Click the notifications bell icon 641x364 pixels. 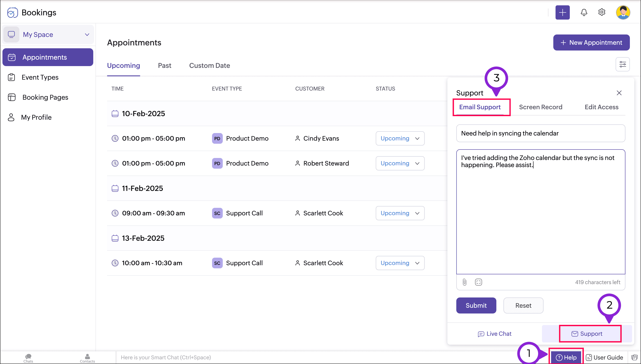[x=584, y=12]
